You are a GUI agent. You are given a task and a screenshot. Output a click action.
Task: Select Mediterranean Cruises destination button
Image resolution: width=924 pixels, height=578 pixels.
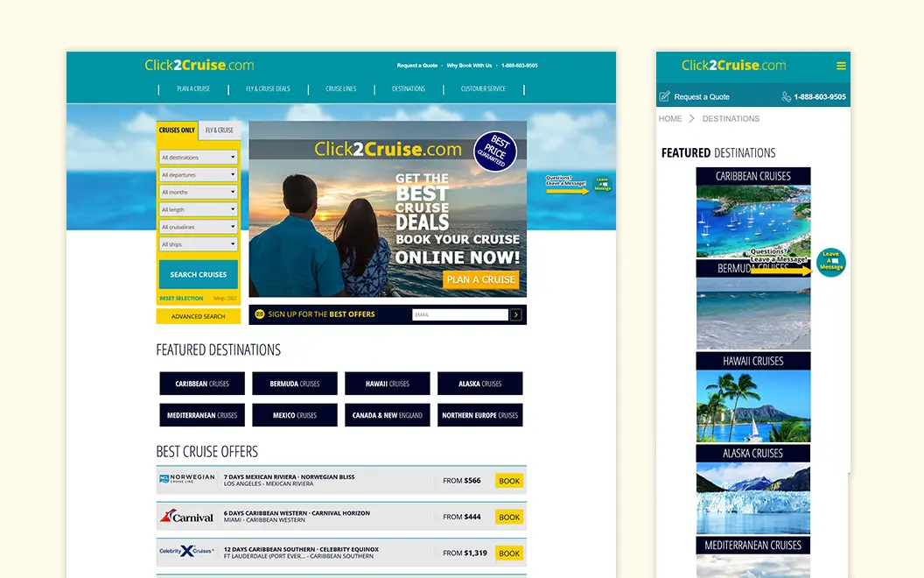click(202, 415)
